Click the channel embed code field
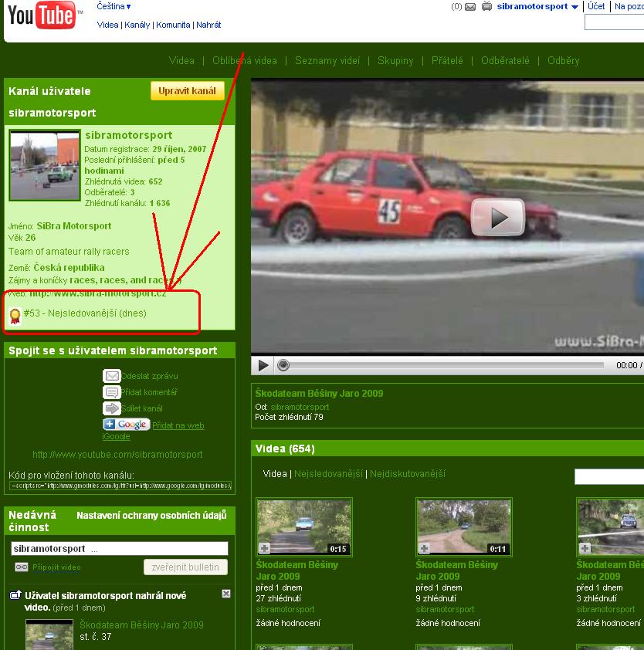 (120, 486)
